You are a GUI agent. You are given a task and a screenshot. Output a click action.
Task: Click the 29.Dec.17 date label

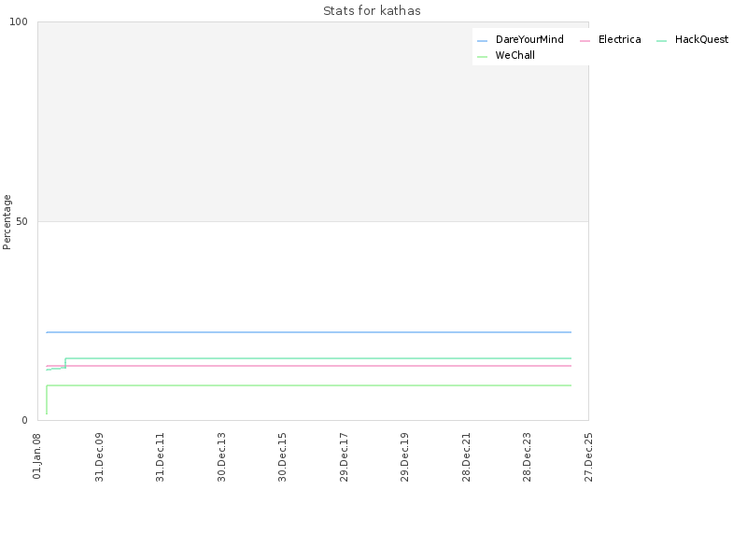click(x=344, y=457)
